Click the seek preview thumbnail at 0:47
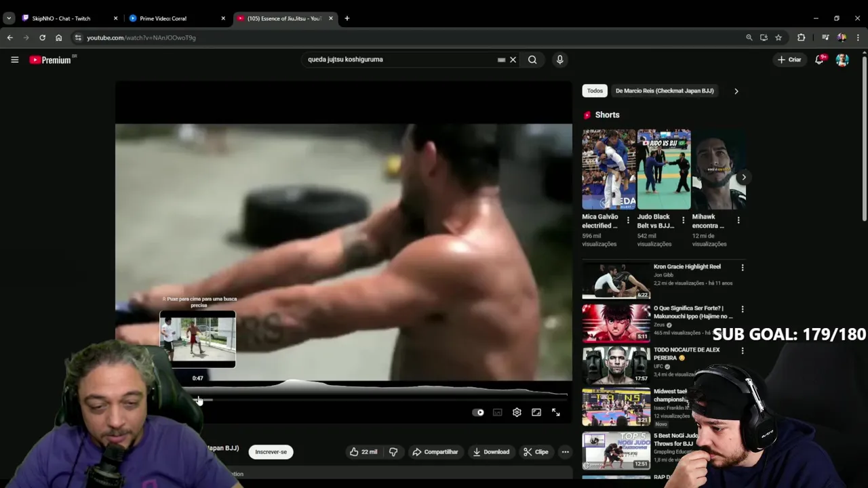868x488 pixels. coord(197,340)
